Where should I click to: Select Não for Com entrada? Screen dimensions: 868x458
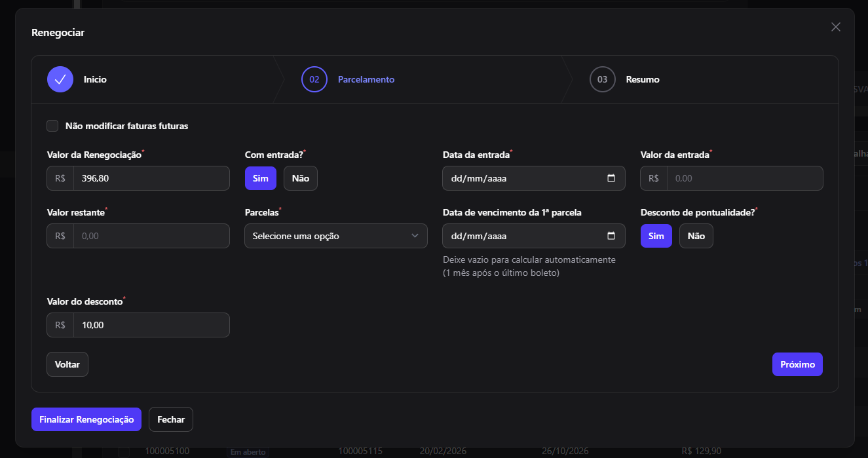tap(301, 178)
